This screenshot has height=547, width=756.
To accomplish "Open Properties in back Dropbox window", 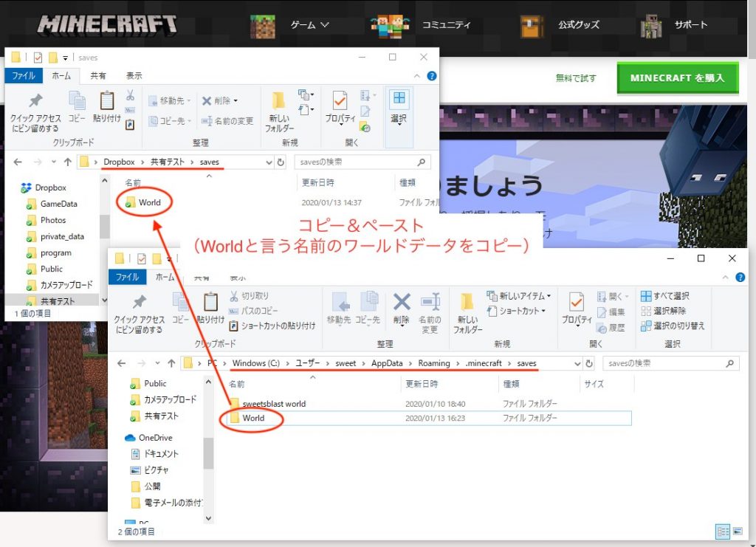I will 340,108.
